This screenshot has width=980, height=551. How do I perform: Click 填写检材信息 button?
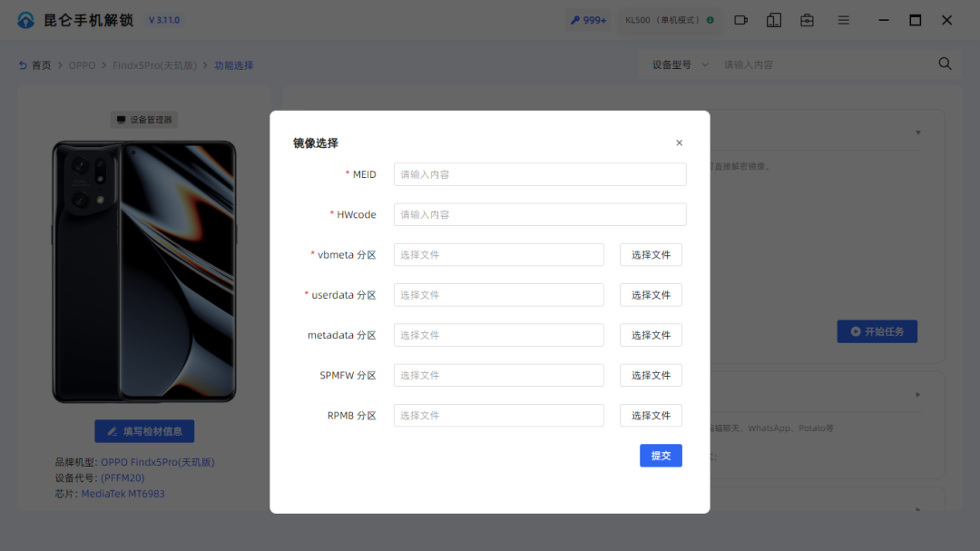pos(144,431)
